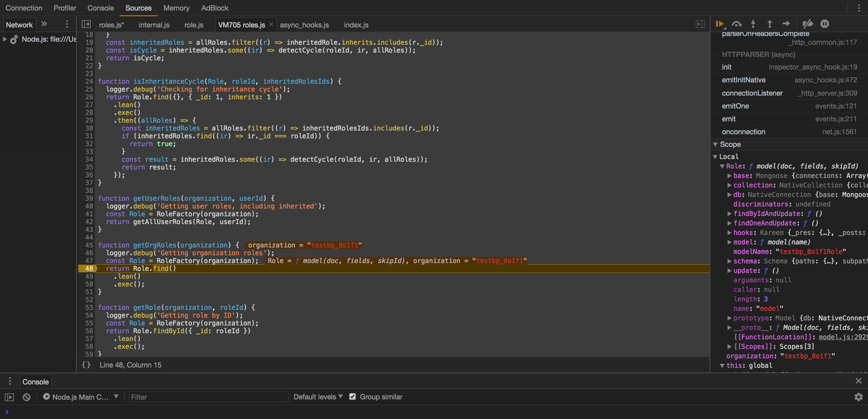Switch to the Profiler tab
The height and width of the screenshot is (419, 868).
click(x=65, y=8)
